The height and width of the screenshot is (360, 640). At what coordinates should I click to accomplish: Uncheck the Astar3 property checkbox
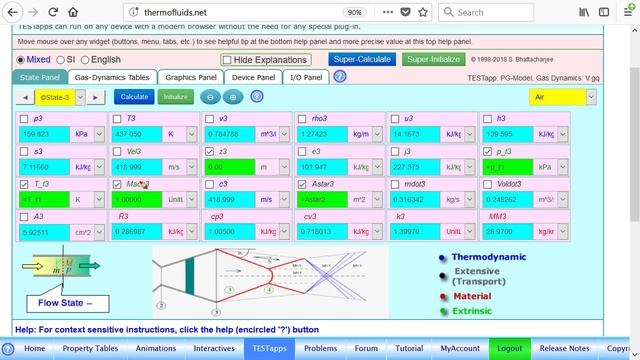[302, 184]
